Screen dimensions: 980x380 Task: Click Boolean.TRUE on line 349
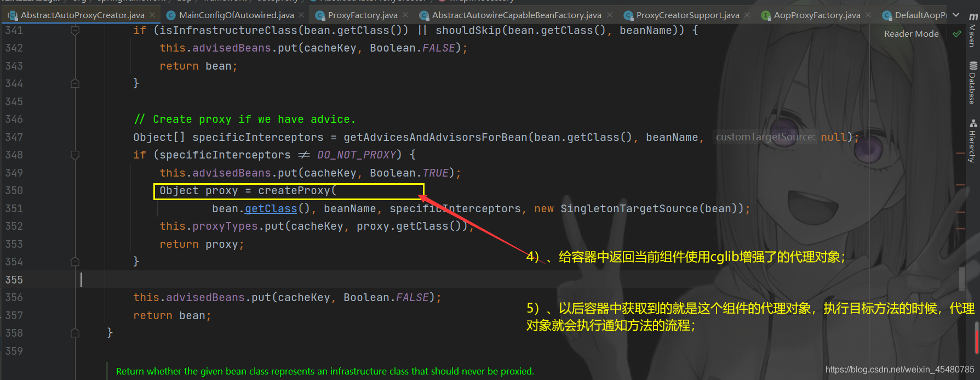coord(409,173)
